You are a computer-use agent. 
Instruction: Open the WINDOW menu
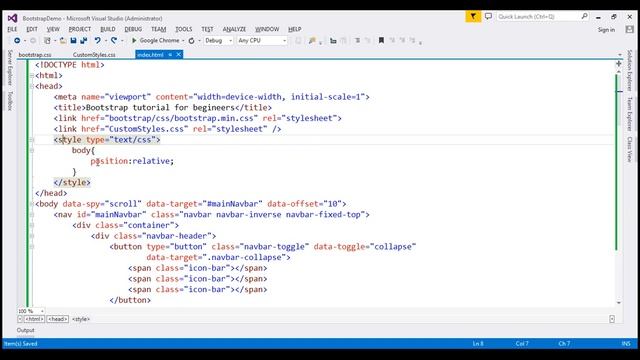pos(267,29)
